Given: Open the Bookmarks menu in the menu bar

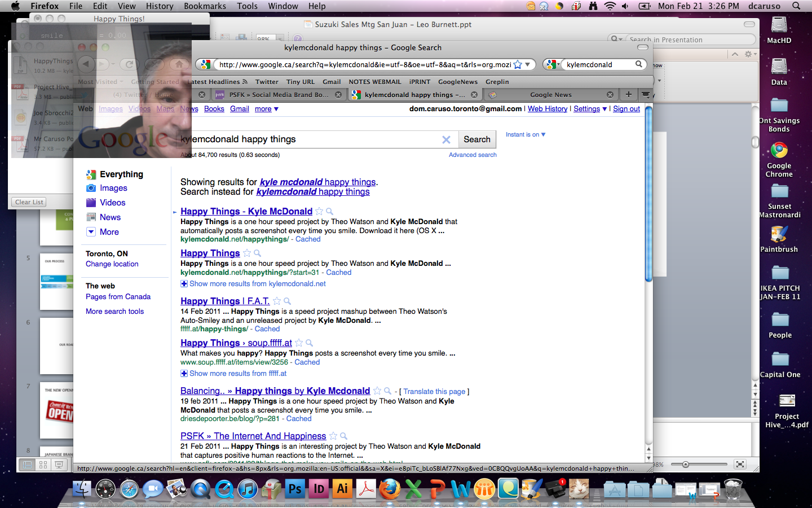Looking at the screenshot, I should coord(205,6).
